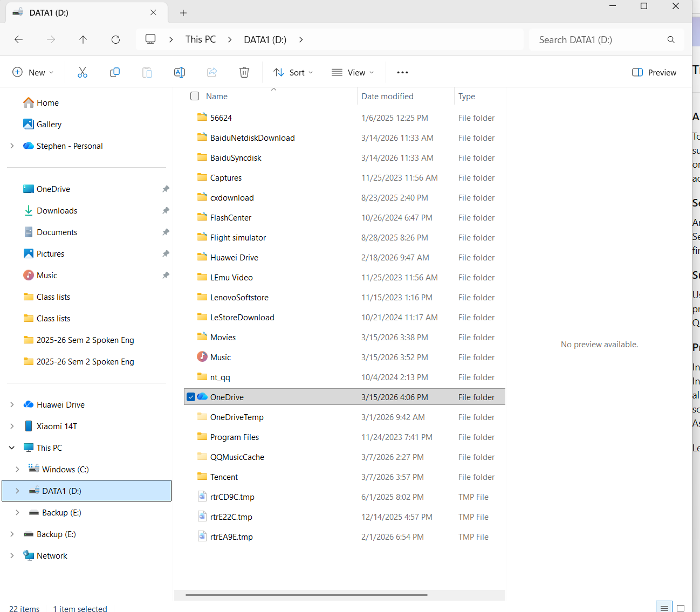The height and width of the screenshot is (612, 700).
Task: Toggle the Preview pane button
Action: (654, 72)
